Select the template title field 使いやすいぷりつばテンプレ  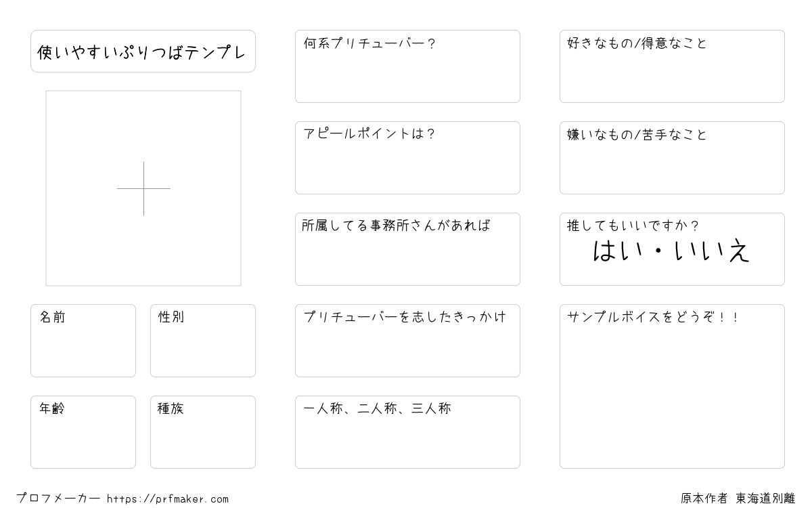click(x=143, y=51)
